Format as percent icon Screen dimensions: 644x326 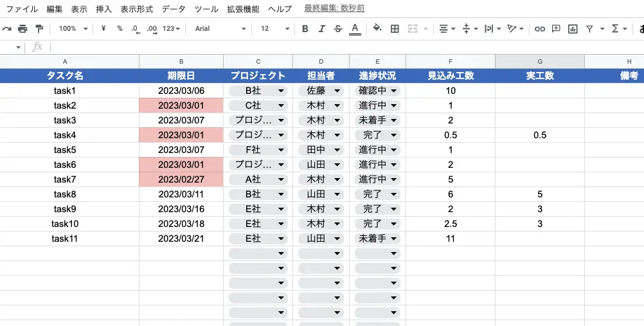click(x=120, y=28)
